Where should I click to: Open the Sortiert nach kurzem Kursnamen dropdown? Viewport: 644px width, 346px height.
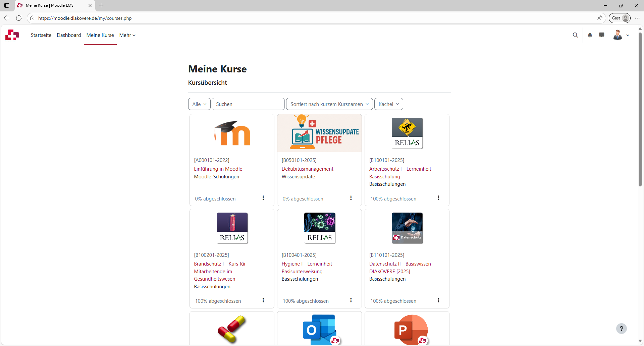click(329, 104)
